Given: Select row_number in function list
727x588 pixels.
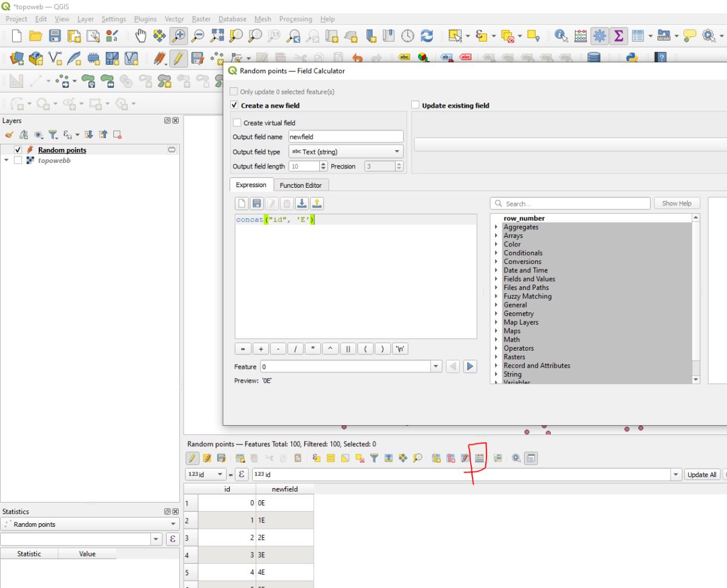Looking at the screenshot, I should [x=524, y=218].
